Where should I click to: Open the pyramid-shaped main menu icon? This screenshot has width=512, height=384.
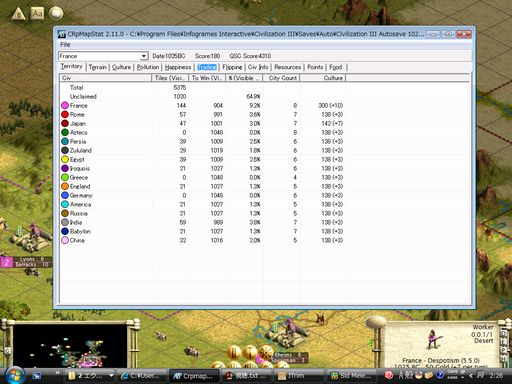(18, 14)
